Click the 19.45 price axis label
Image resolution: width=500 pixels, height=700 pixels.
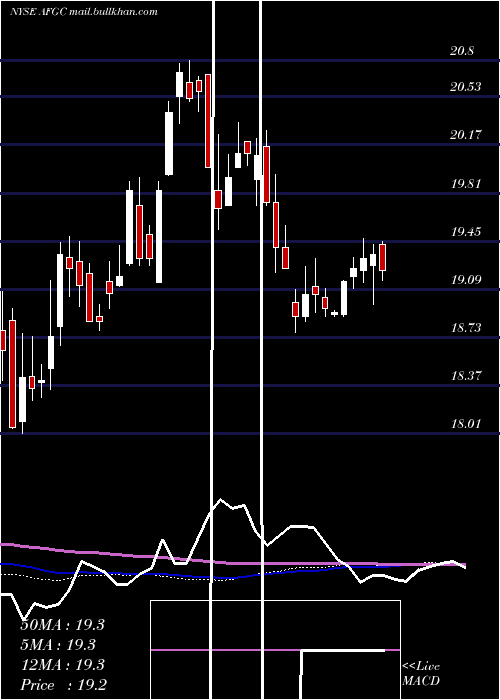[x=466, y=231]
